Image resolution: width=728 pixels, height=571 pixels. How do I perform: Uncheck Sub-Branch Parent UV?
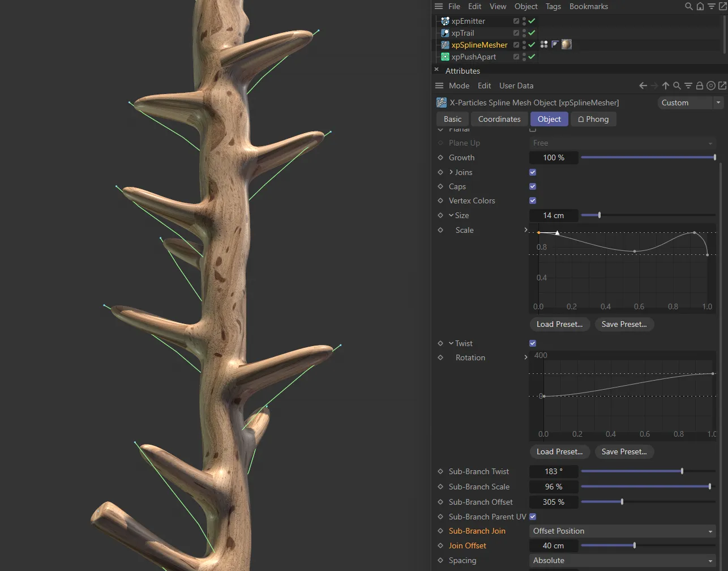[x=532, y=517]
